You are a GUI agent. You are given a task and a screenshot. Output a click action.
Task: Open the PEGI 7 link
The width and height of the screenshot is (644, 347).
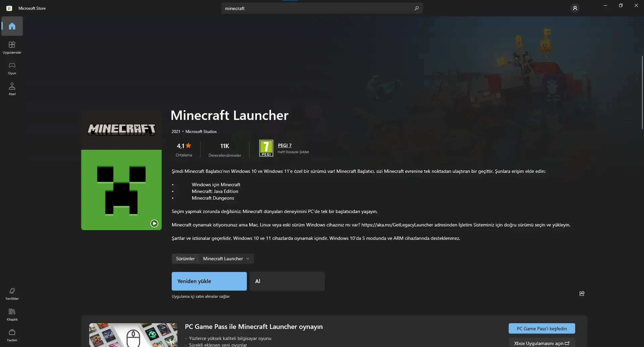[285, 145]
